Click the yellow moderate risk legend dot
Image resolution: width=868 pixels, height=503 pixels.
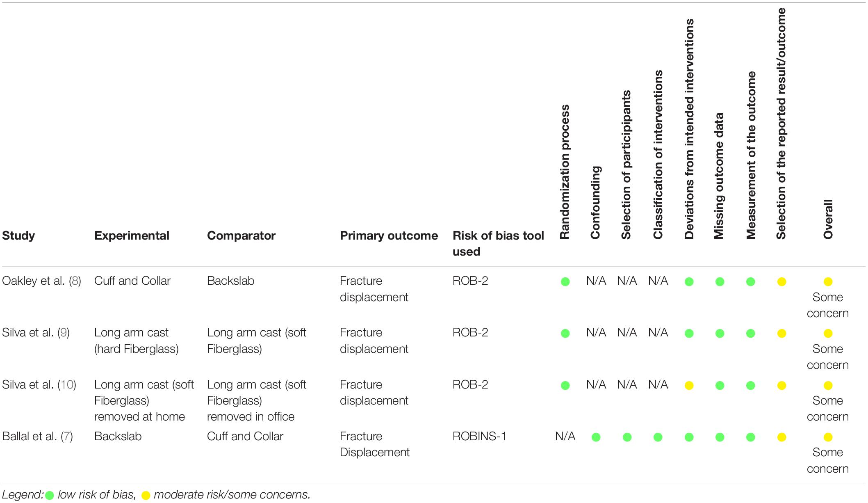point(145,496)
